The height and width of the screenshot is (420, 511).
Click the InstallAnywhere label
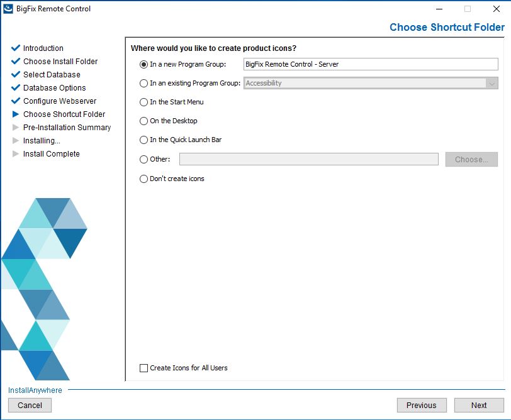[35, 390]
